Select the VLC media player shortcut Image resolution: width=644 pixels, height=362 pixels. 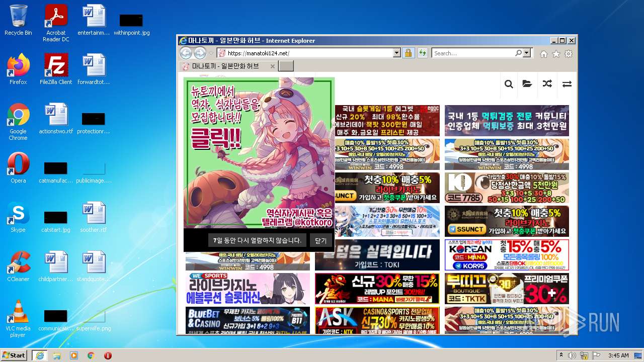coord(18,319)
